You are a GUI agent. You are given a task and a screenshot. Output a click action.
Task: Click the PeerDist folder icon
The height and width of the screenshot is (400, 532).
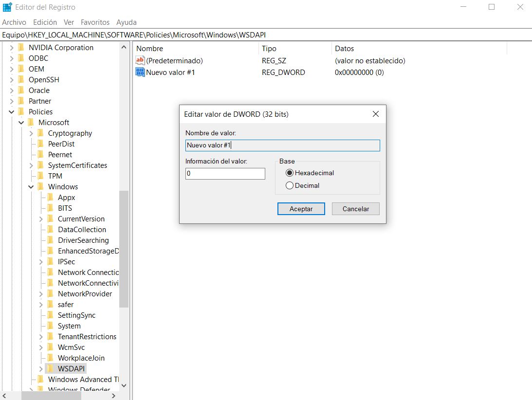coord(41,144)
